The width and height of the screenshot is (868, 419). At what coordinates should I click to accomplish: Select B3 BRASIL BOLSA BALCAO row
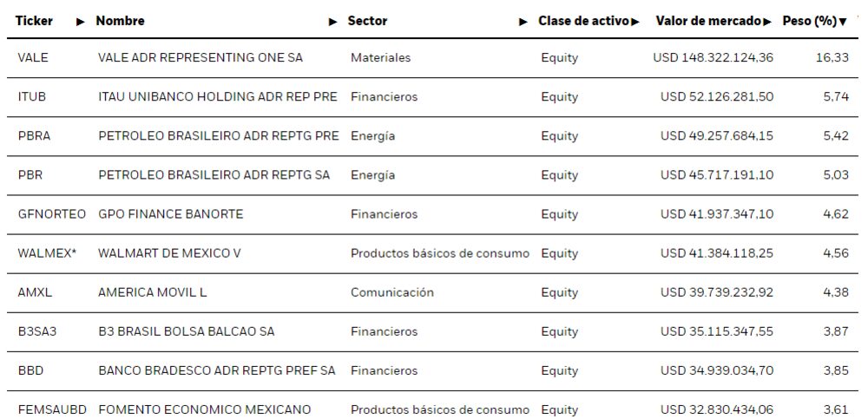coord(186,331)
